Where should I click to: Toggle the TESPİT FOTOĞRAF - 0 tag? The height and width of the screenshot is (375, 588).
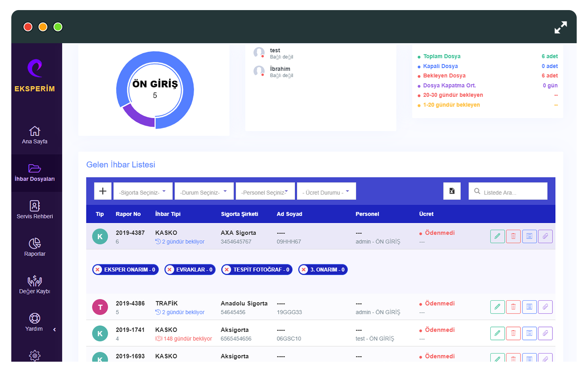[257, 270]
